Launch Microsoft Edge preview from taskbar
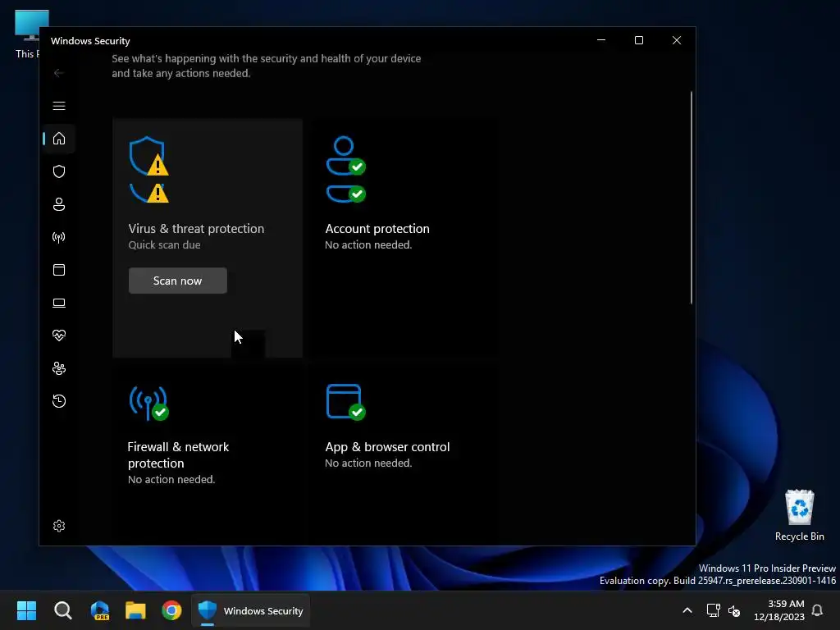The image size is (840, 630). (x=99, y=610)
